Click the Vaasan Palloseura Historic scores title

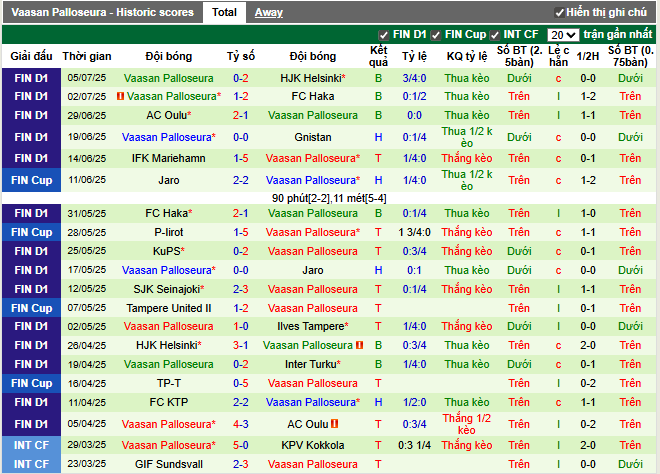point(102,12)
